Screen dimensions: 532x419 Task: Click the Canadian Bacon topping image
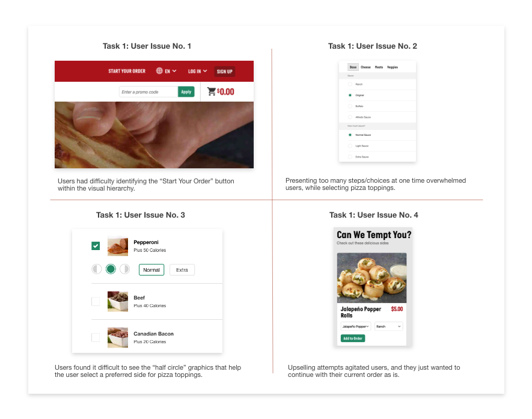pyautogui.click(x=118, y=338)
